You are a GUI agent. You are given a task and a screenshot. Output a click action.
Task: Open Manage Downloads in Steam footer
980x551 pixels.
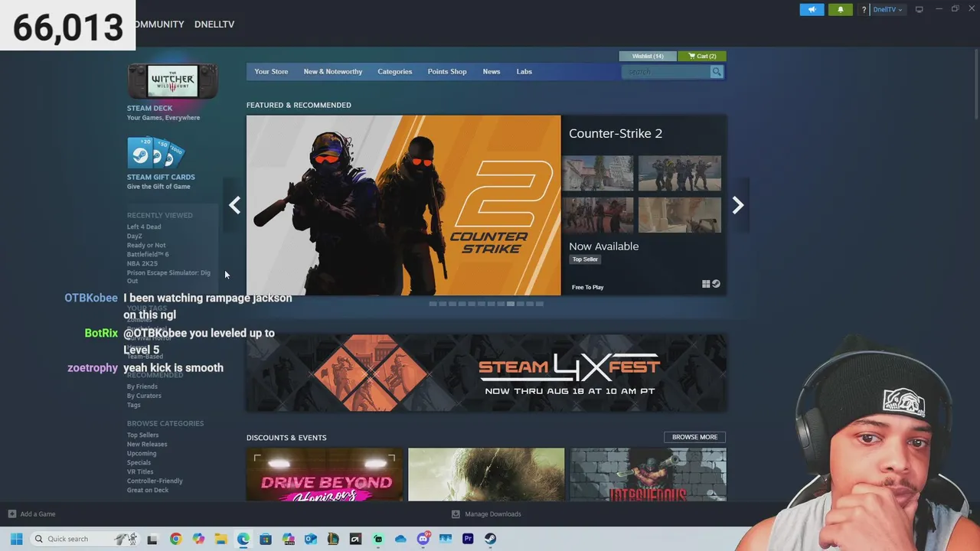486,514
